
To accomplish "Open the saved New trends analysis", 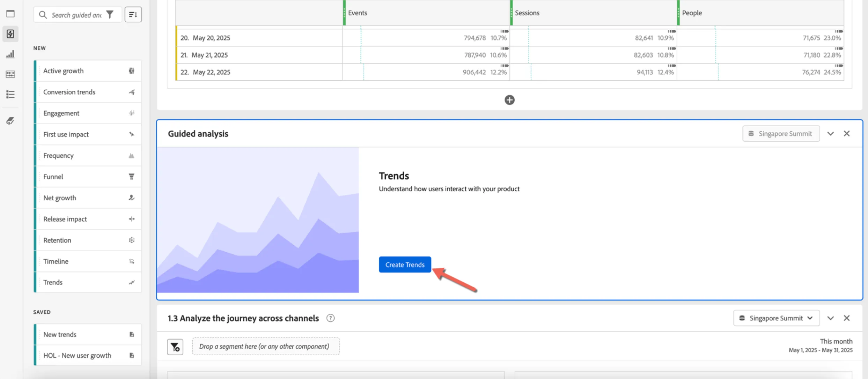I will pos(88,334).
